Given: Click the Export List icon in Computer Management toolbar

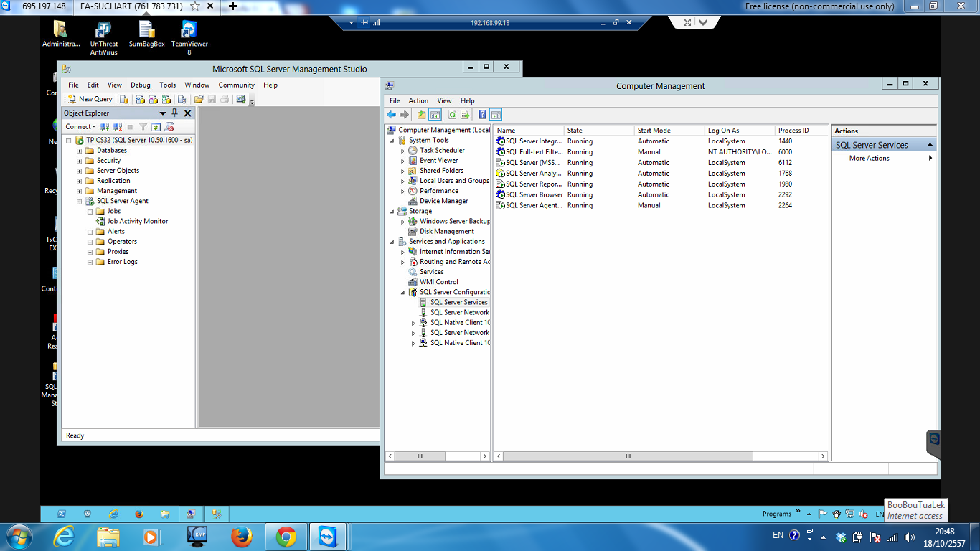Looking at the screenshot, I should coord(465,115).
